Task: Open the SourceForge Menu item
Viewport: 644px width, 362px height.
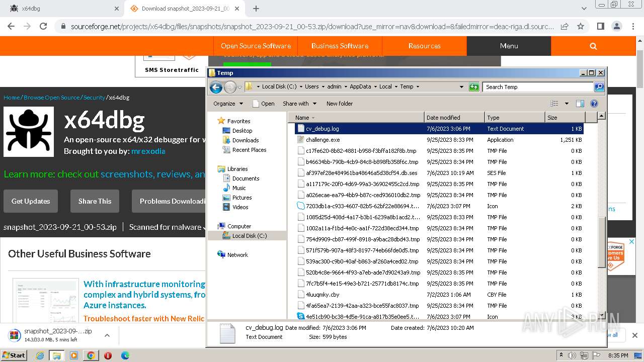Action: pyautogui.click(x=509, y=46)
